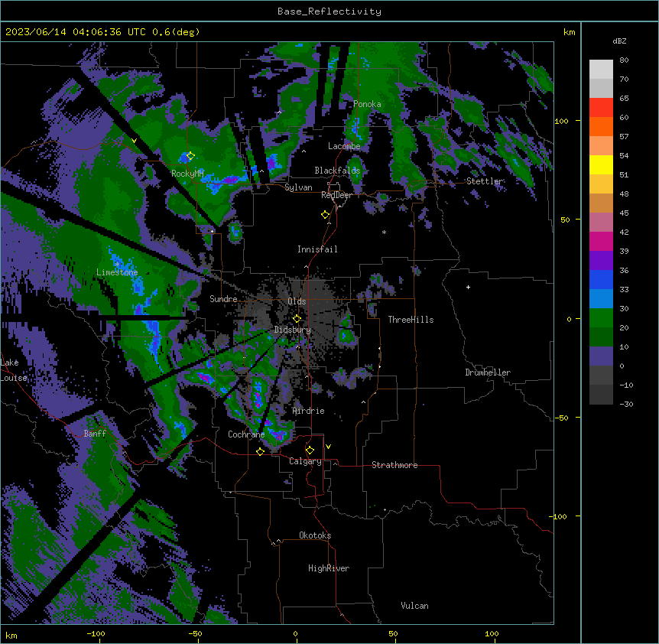Click the Sylvan label
The height and width of the screenshot is (644, 659).
click(298, 187)
